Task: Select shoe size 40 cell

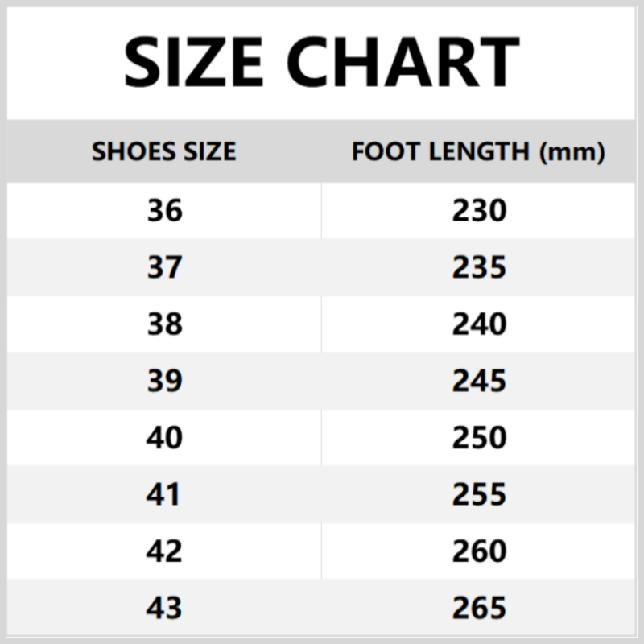Action: tap(164, 438)
